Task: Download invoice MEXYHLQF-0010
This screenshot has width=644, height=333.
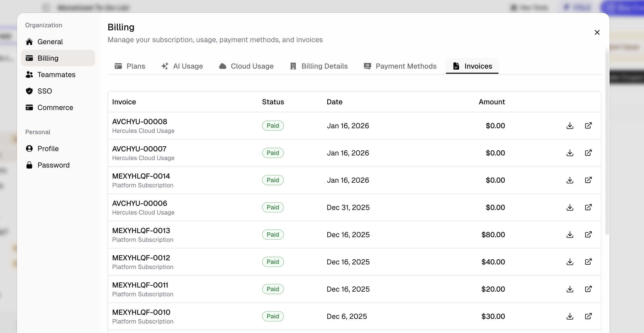Action: point(570,316)
